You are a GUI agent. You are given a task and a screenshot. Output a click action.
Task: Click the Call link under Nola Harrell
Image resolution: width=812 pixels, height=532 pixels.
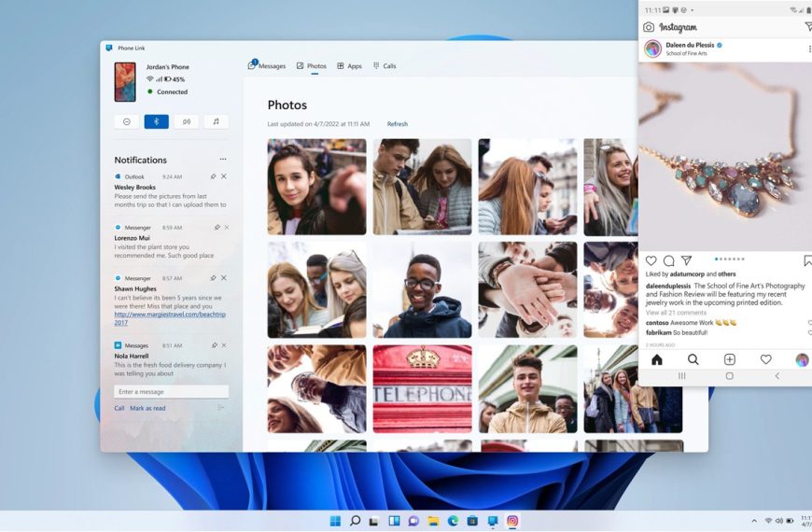(119, 408)
